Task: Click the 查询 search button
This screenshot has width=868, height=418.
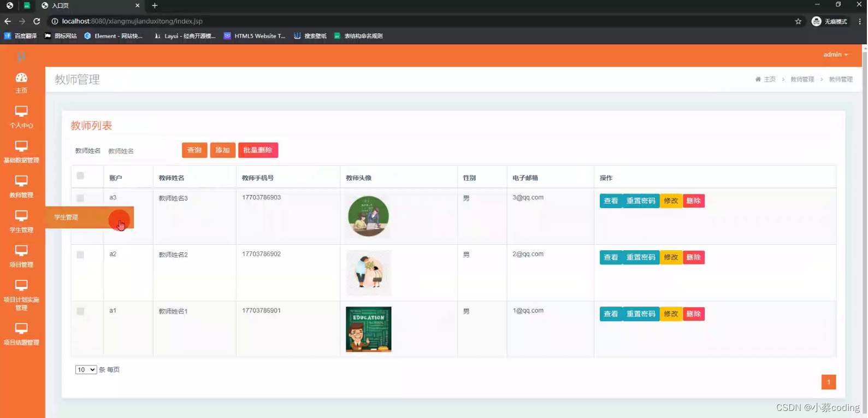Action: [x=194, y=150]
